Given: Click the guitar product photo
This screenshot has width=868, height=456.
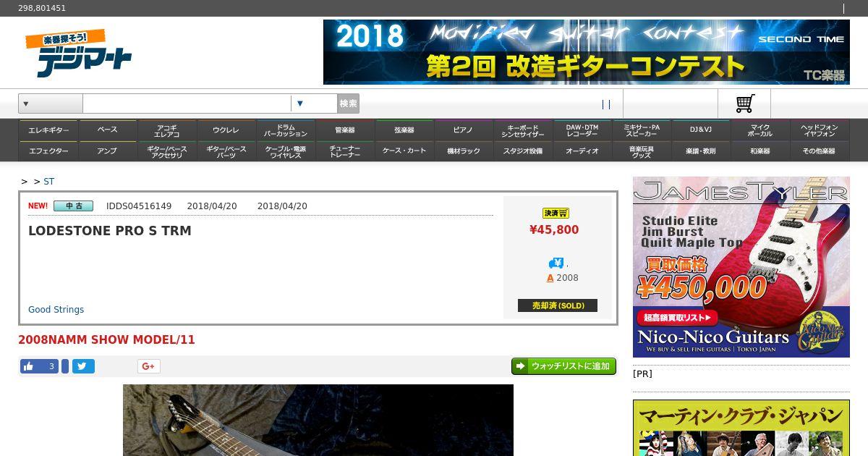Looking at the screenshot, I should pos(318,421).
